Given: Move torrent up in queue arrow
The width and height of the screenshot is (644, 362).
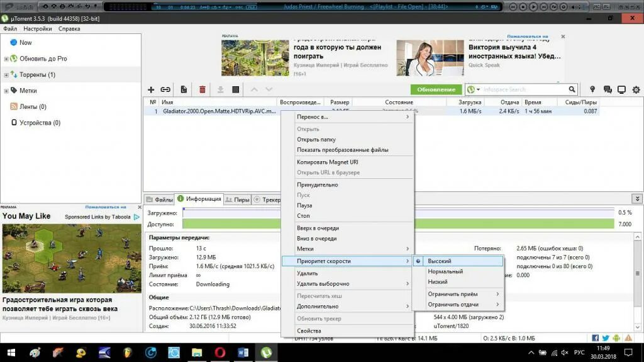Looking at the screenshot, I should pos(254,89).
